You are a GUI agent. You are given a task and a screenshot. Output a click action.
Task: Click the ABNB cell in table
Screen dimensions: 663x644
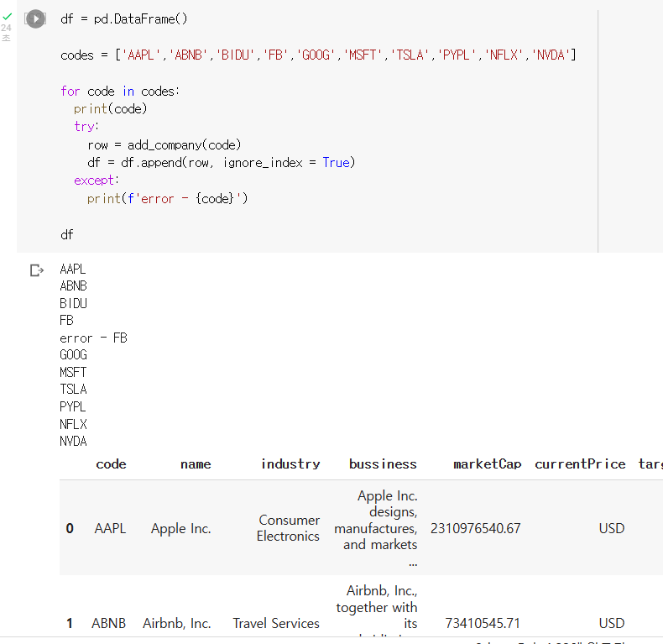[x=108, y=623]
